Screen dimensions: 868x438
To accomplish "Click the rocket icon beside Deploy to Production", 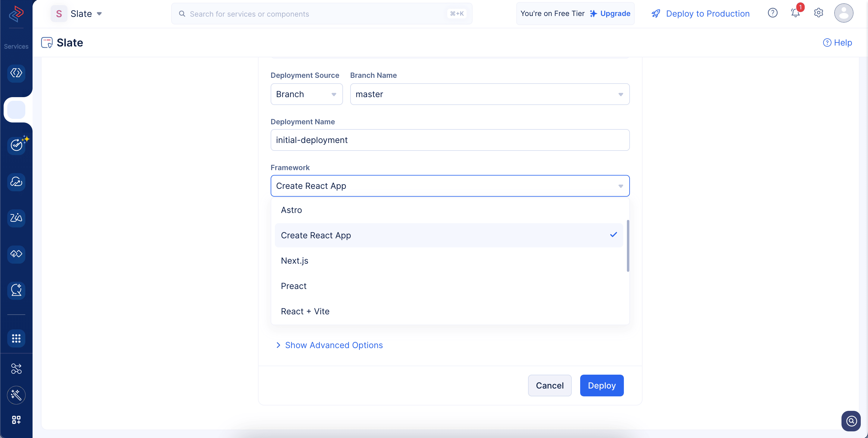I will [x=656, y=14].
